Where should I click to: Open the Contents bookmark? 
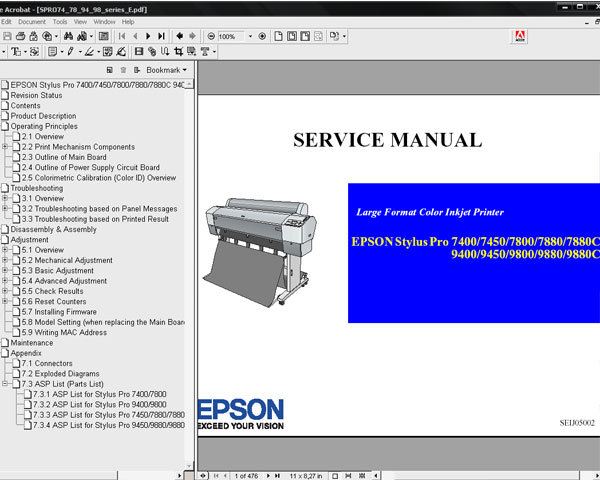[25, 106]
